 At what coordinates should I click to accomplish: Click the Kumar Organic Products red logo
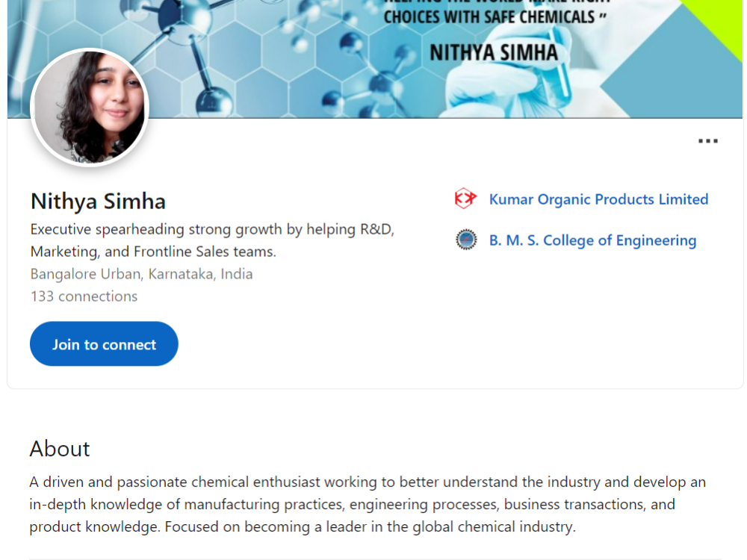465,199
